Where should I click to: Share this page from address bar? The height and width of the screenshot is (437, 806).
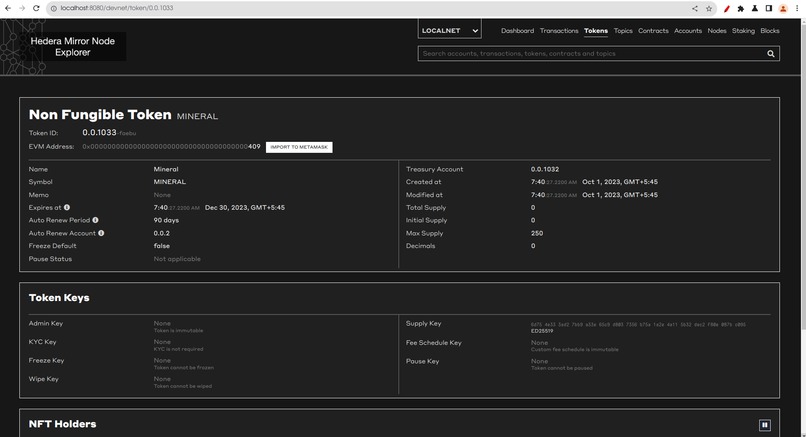click(695, 8)
